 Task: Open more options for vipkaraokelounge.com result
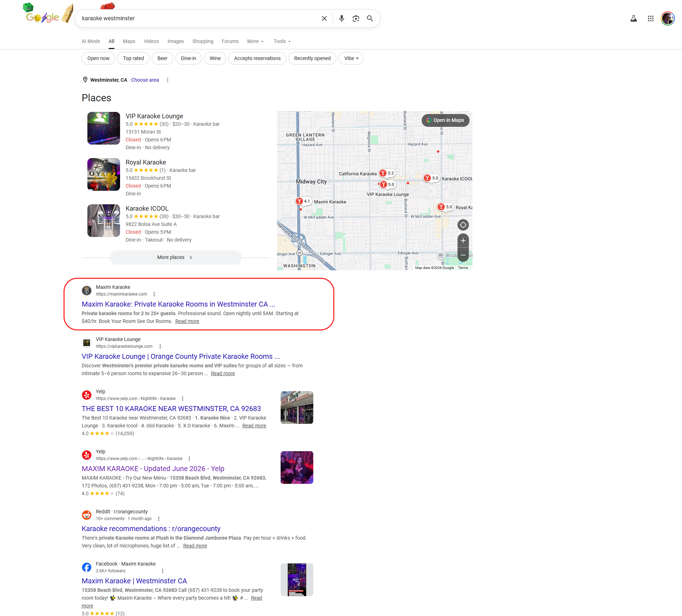pos(160,346)
